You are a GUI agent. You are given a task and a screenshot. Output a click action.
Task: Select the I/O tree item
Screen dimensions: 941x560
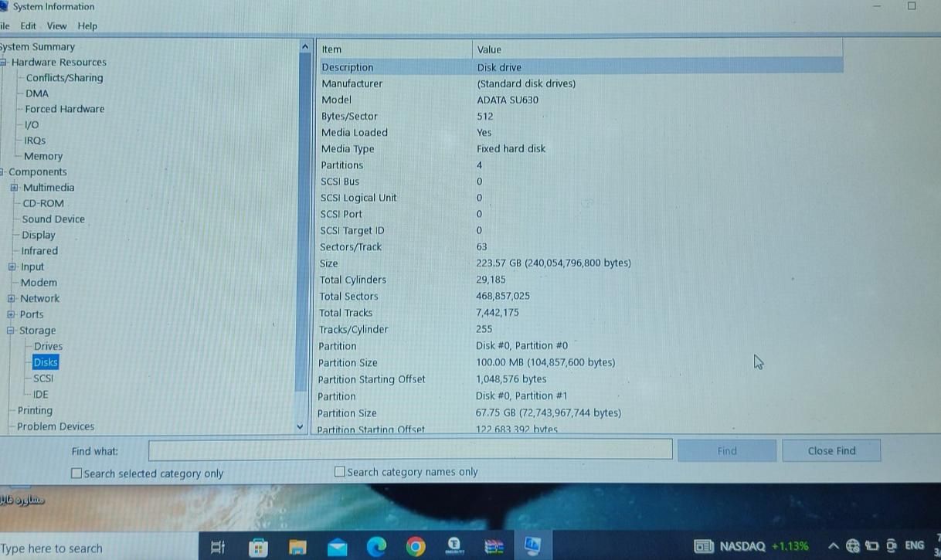[32, 124]
